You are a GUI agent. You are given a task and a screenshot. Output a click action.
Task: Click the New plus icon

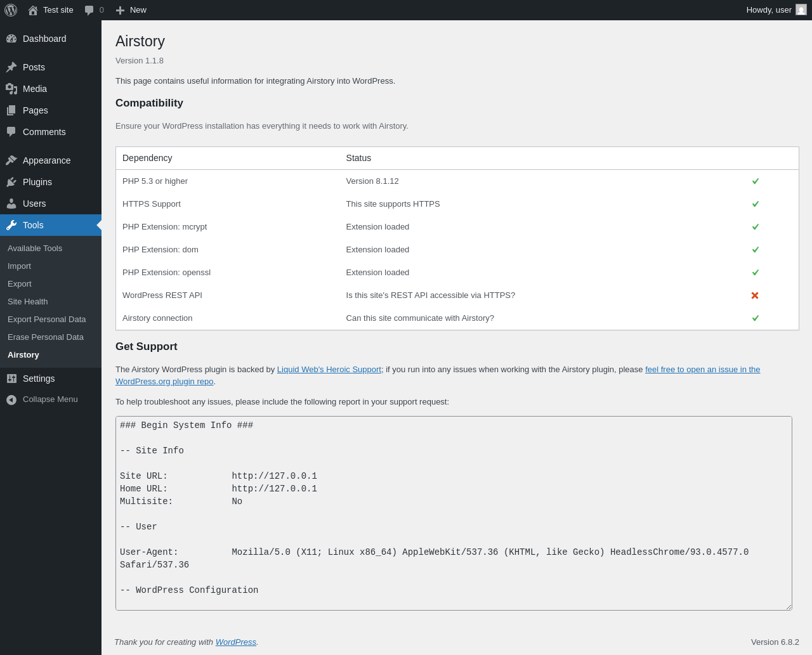[120, 10]
